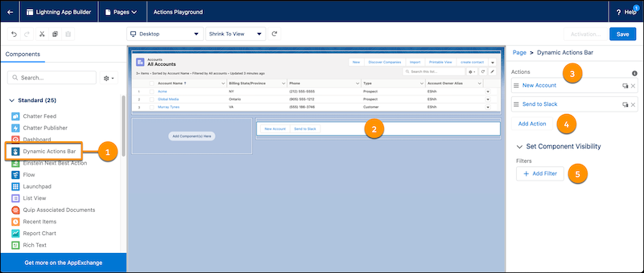Go back using the top-left arrow
Screen dimensions: 644x273
[x=10, y=12]
